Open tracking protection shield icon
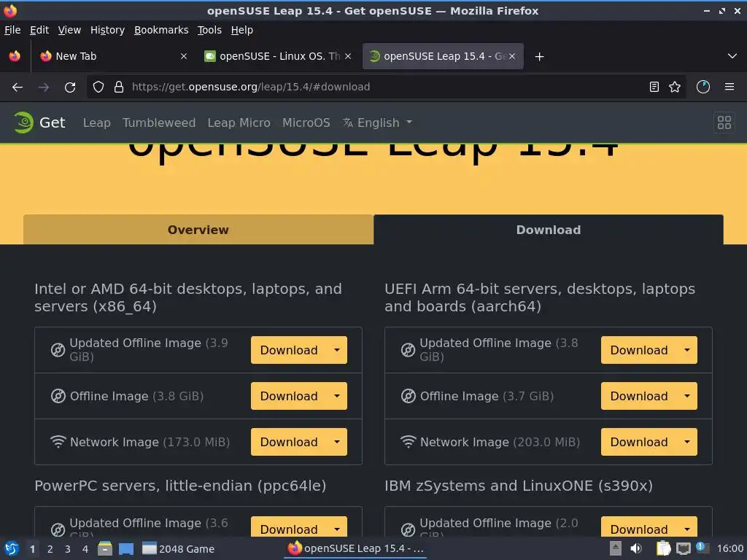Image resolution: width=747 pixels, height=560 pixels. 98,87
